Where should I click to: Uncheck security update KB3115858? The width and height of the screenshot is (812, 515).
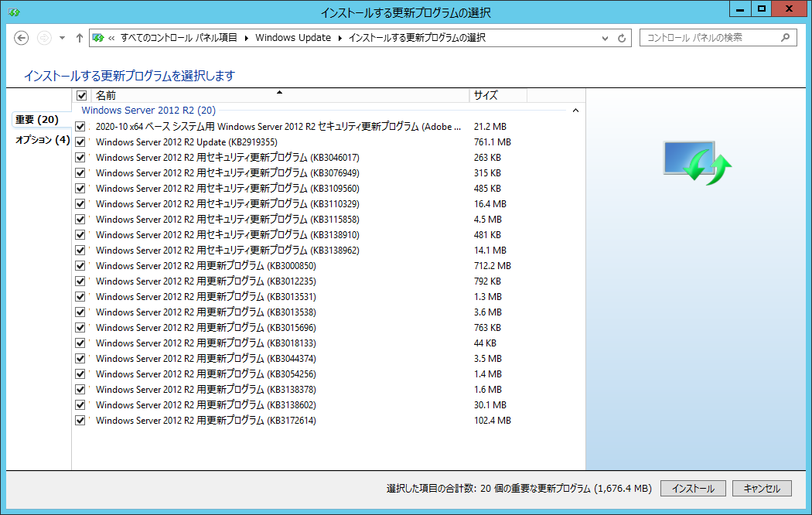(x=80, y=220)
